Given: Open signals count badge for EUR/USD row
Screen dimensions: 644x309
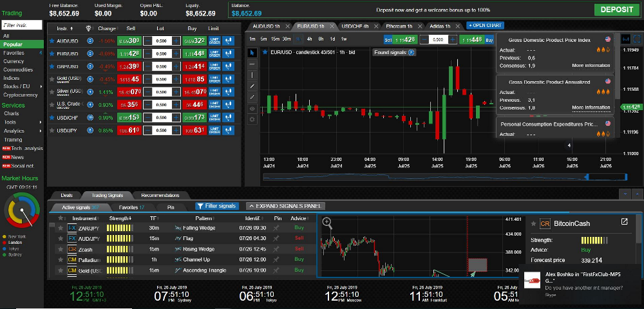Looking at the screenshot, I should click(x=90, y=54).
